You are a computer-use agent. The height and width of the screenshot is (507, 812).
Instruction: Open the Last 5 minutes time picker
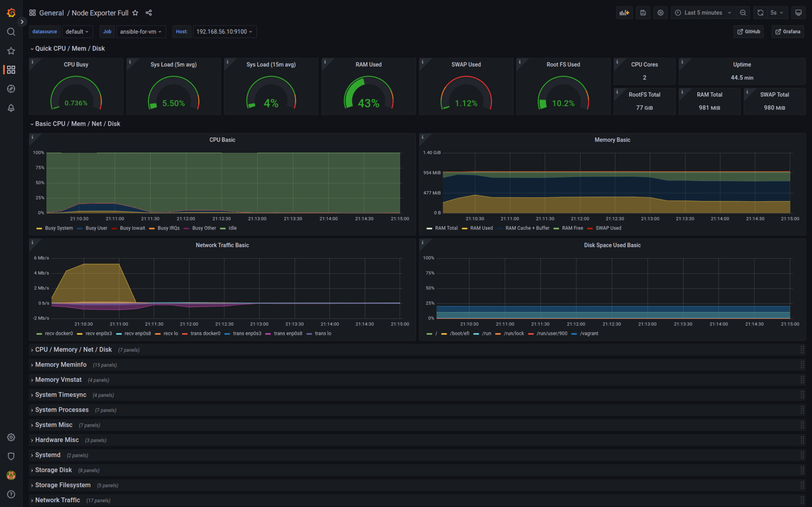tap(703, 13)
